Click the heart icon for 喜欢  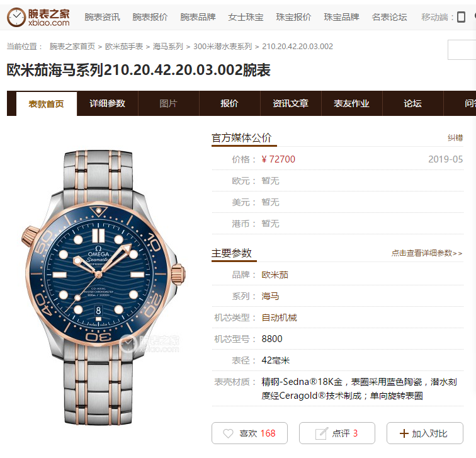(229, 433)
